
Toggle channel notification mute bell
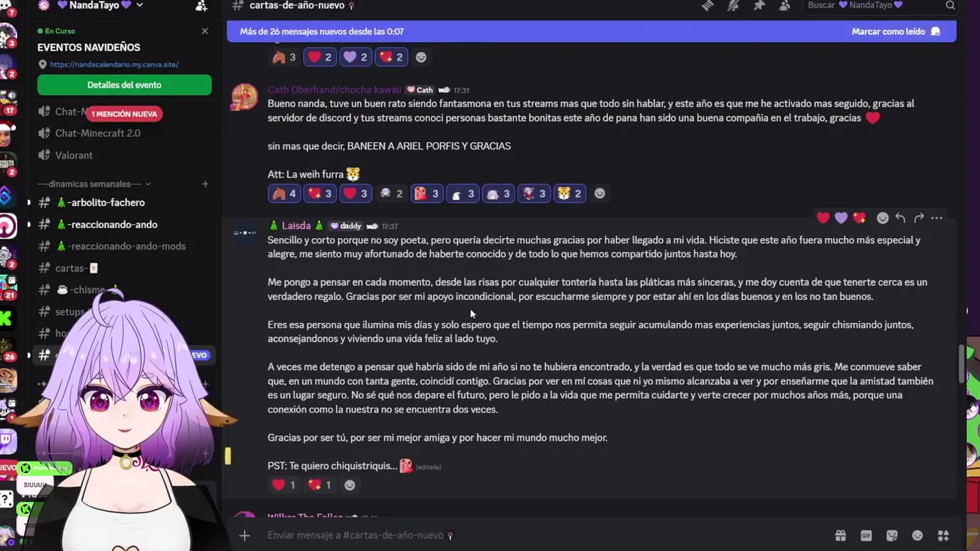tap(733, 5)
